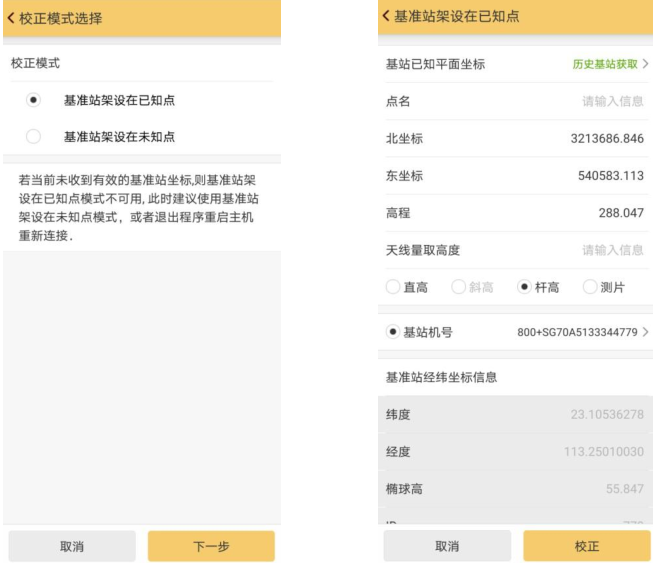Select 基准站架设在未知点 radio option
Image resolution: width=653 pixels, height=563 pixels.
coord(34,136)
